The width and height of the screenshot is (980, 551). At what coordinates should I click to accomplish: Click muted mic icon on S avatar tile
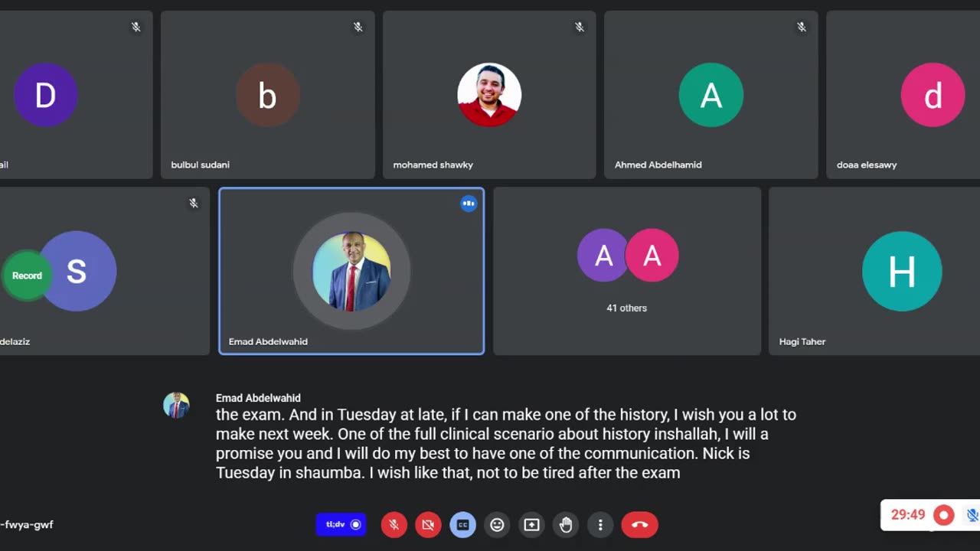coord(194,203)
